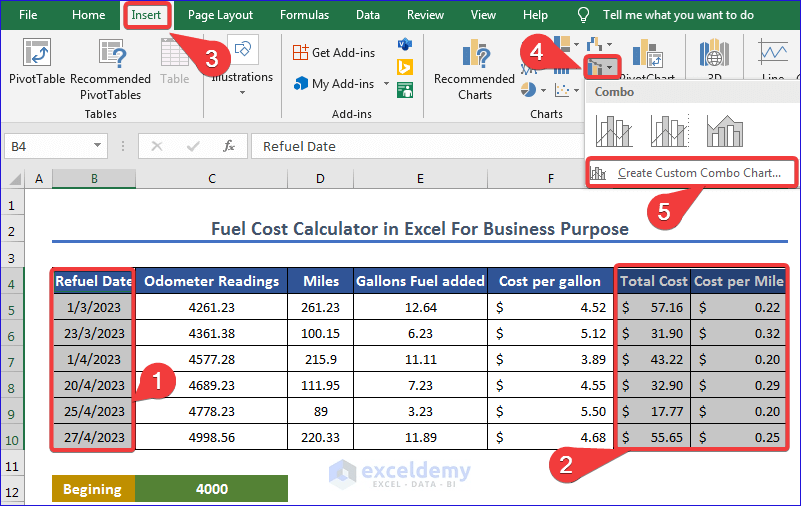801x506 pixels.
Task: Select column C header
Action: click(x=211, y=179)
